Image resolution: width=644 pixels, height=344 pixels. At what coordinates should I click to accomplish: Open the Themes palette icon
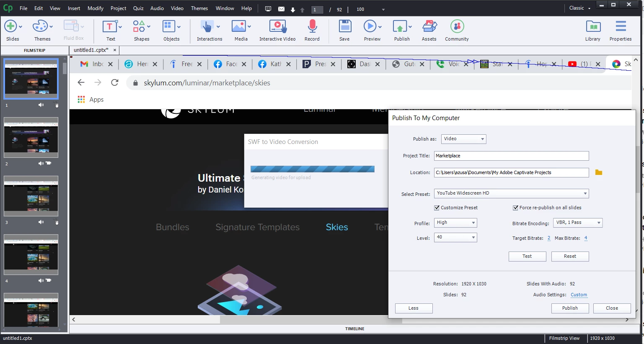pos(40,26)
